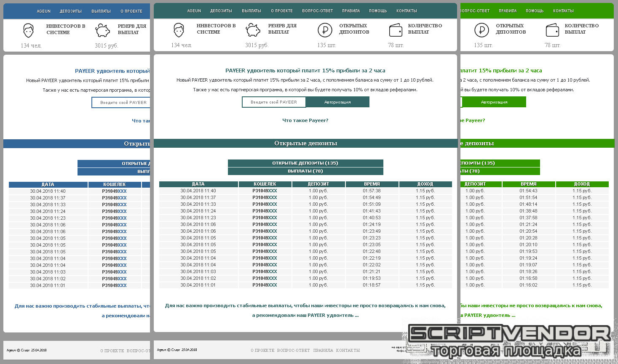Image resolution: width=618 pixels, height=364 pixels.
Task: Switch to the teal ВЫПЛАТЫ (78) tab
Action: (305, 171)
